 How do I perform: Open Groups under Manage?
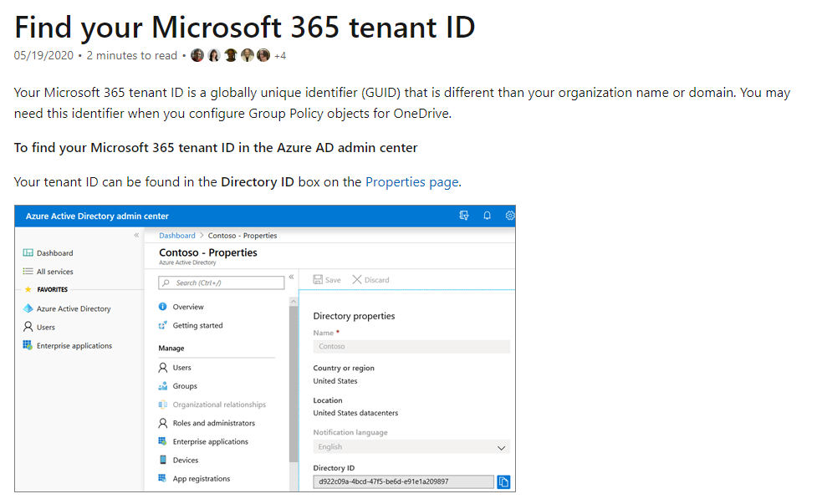point(185,387)
